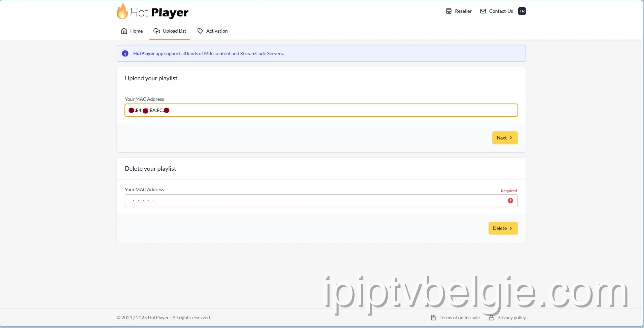Click the Next button
Image resolution: width=644 pixels, height=328 pixels.
(x=505, y=138)
